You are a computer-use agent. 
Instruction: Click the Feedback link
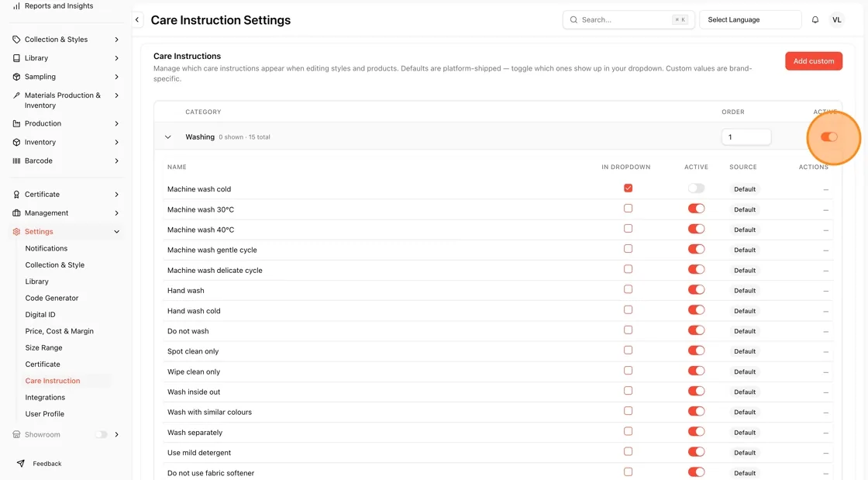[x=47, y=464]
